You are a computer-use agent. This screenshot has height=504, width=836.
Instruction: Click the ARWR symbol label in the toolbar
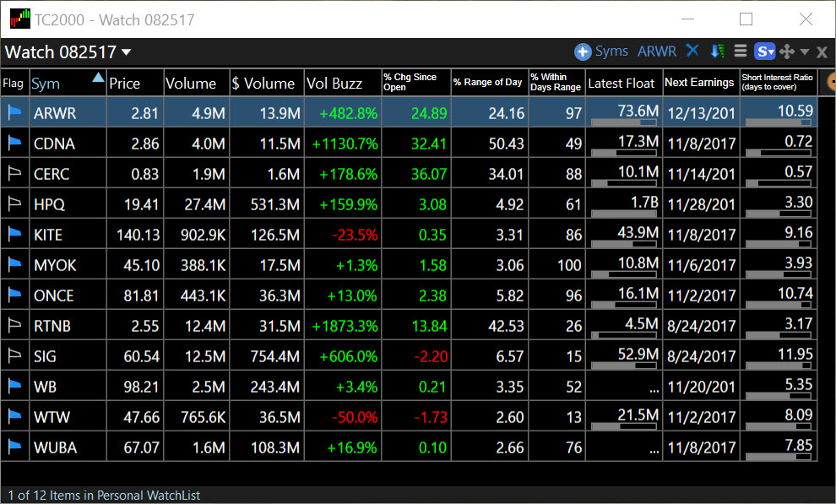tap(657, 51)
